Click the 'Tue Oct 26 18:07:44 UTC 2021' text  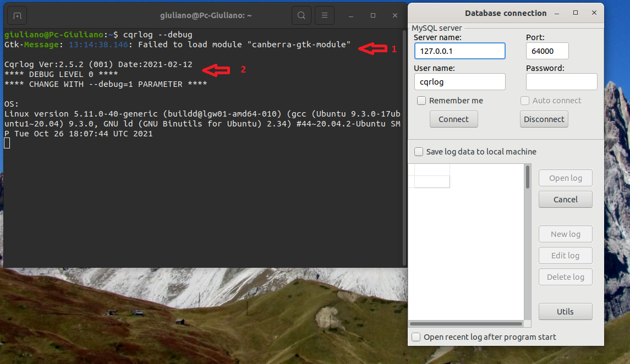(84, 134)
